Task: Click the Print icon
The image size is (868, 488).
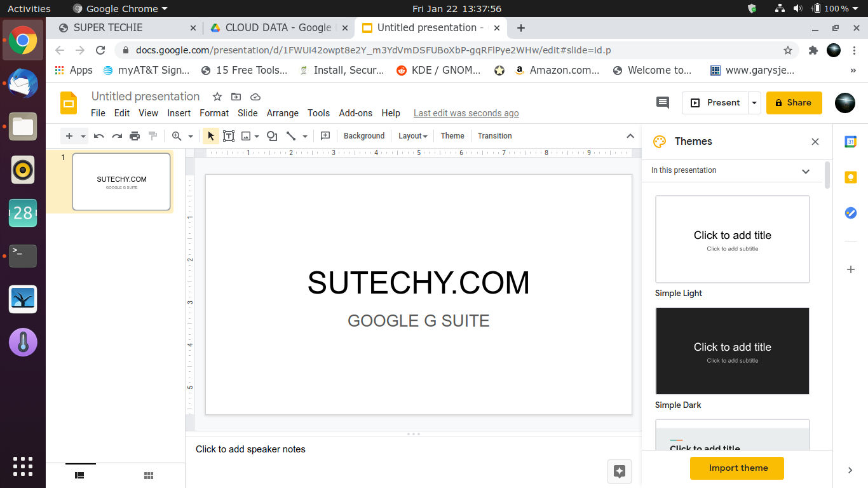Action: pos(135,136)
